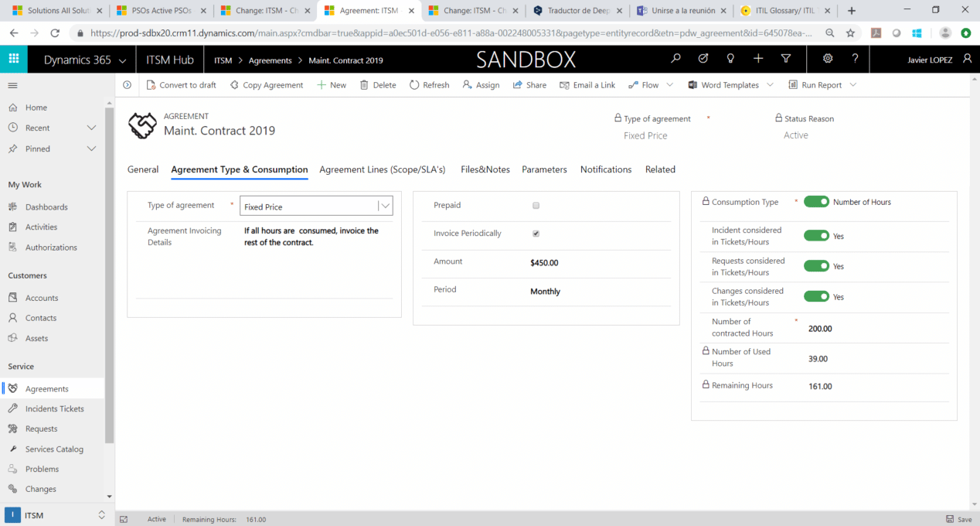The height and width of the screenshot is (526, 980).
Task: Create a New agreement record
Action: 332,85
